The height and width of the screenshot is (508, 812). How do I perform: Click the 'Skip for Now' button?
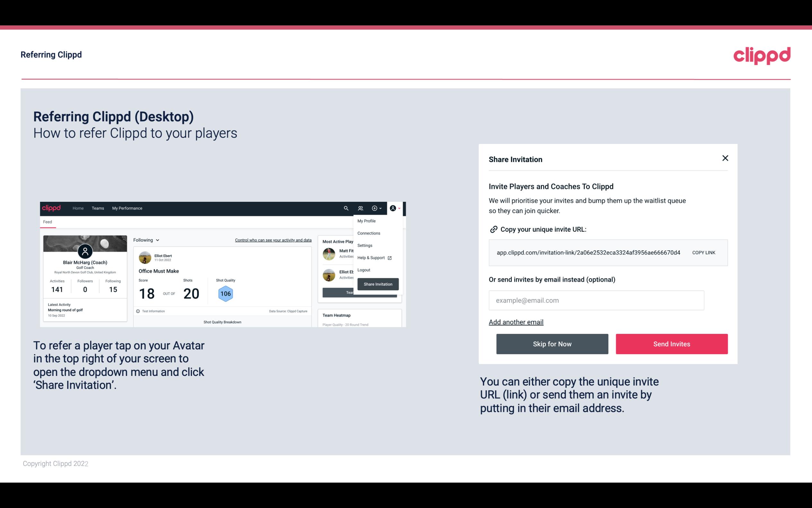(552, 344)
